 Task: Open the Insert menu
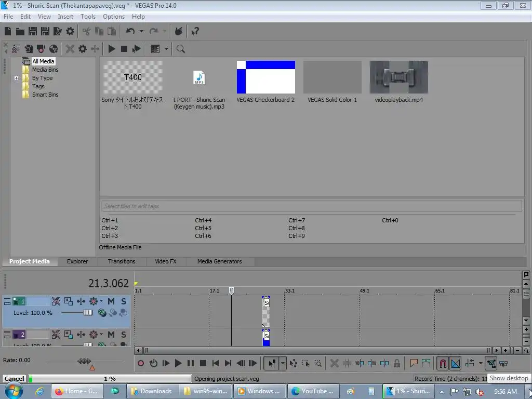[65, 16]
